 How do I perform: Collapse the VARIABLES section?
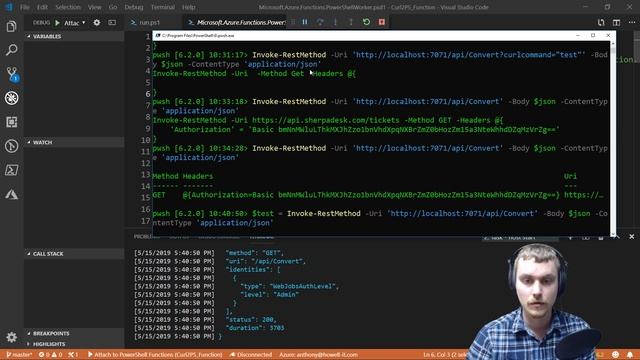(x=74, y=36)
